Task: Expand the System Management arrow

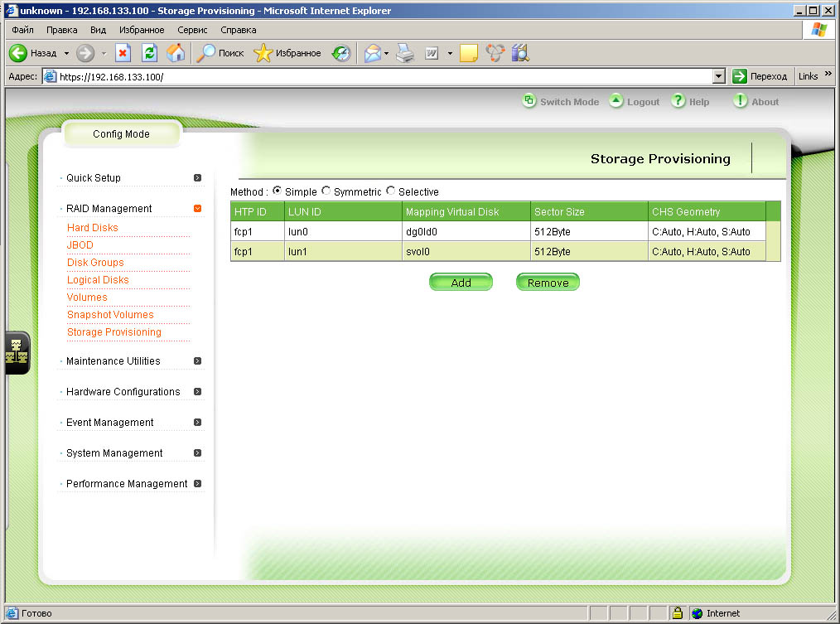Action: click(x=198, y=453)
